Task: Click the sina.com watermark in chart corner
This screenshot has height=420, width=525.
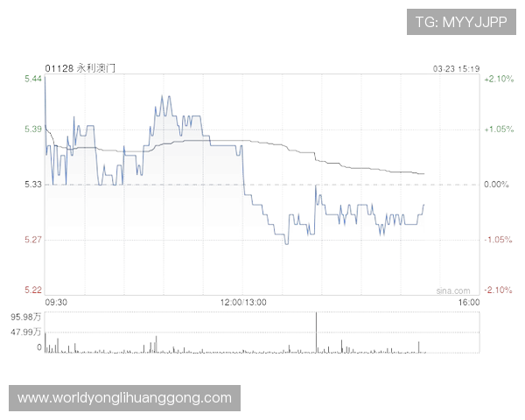Action: pos(452,289)
